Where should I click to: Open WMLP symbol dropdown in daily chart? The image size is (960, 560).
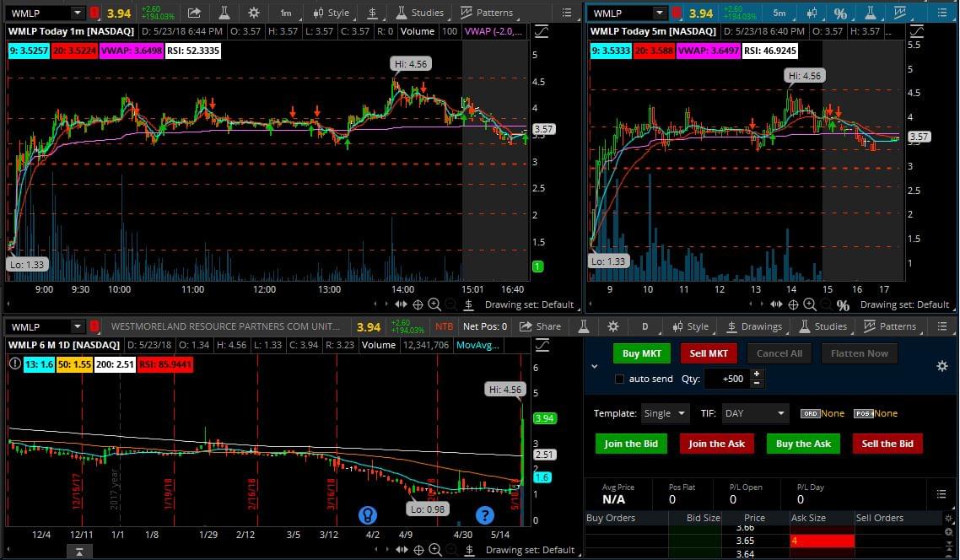(x=77, y=326)
